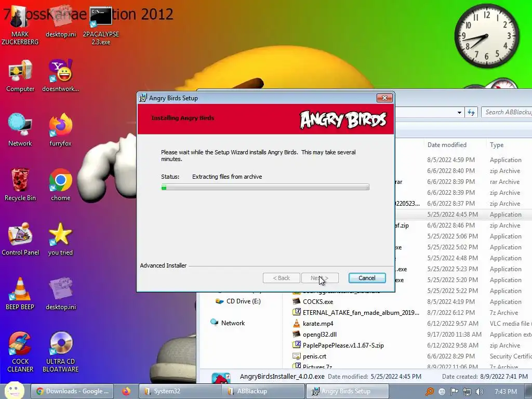532x399 pixels.
Task: Switch to System32 taskbar window
Action: (x=179, y=391)
